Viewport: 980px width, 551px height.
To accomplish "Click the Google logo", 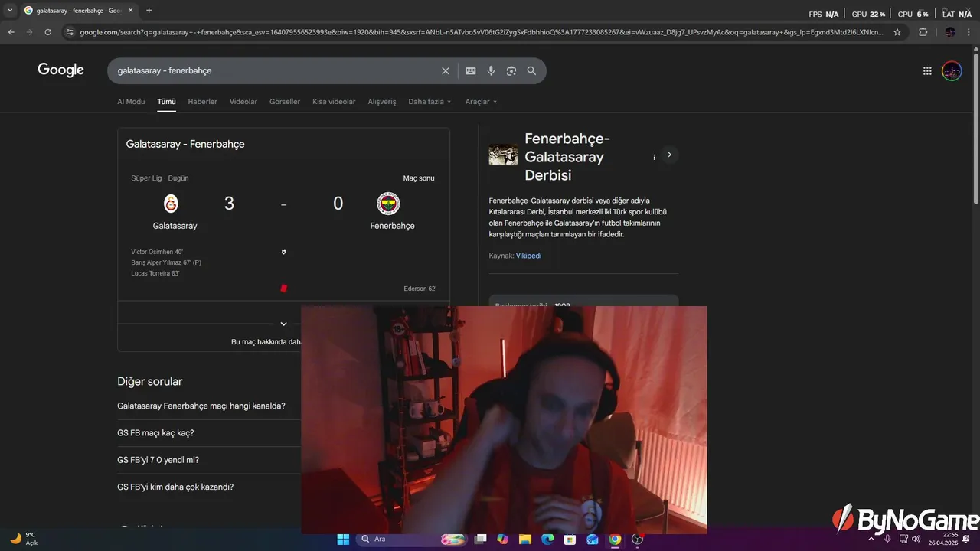I will [60, 70].
